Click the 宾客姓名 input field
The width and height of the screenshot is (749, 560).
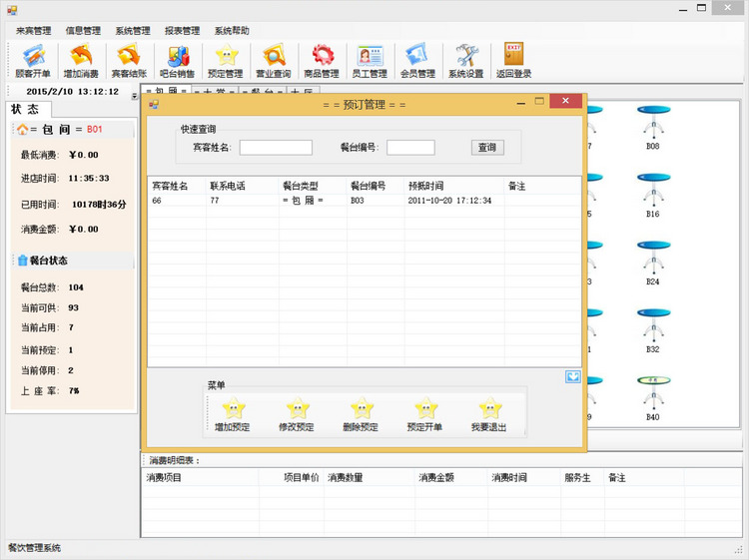tap(276, 148)
